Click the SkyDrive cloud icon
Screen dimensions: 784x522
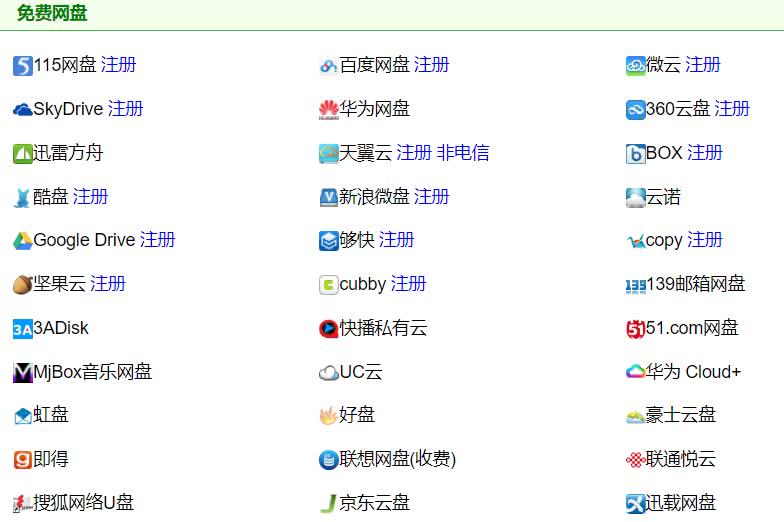22,110
